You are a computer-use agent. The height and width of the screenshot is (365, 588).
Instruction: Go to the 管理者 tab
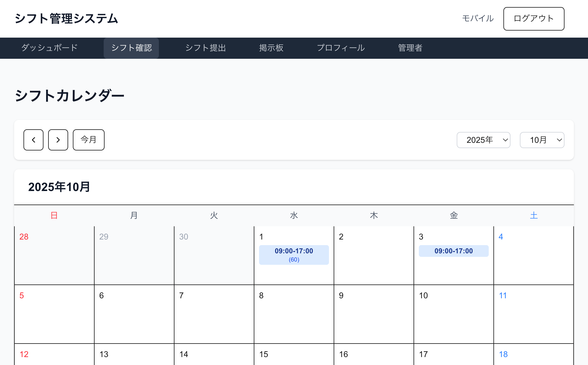[x=410, y=48]
